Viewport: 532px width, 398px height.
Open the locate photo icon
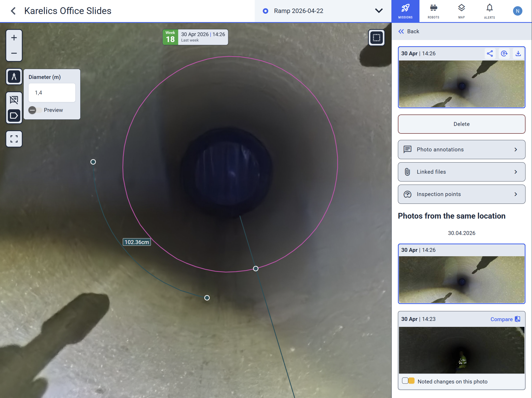pos(504,53)
